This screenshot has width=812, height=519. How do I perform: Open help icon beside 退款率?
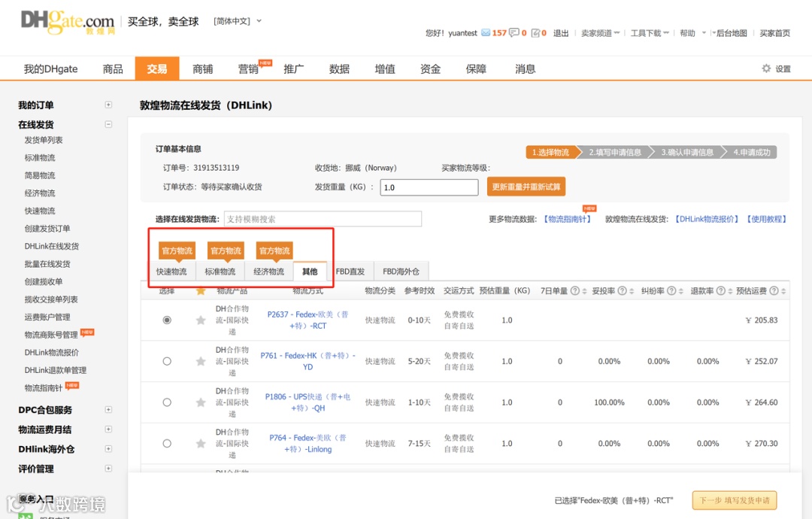[x=720, y=291]
